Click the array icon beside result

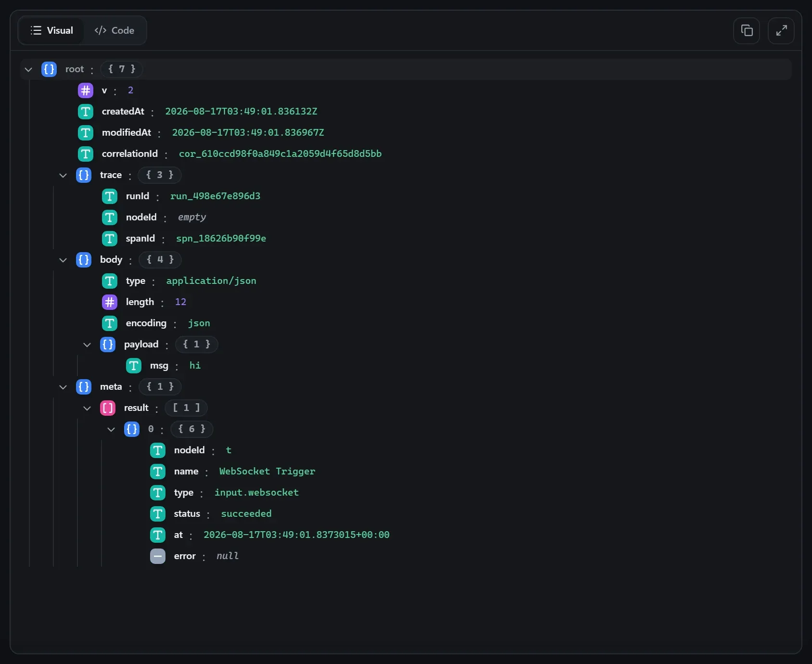pos(108,408)
